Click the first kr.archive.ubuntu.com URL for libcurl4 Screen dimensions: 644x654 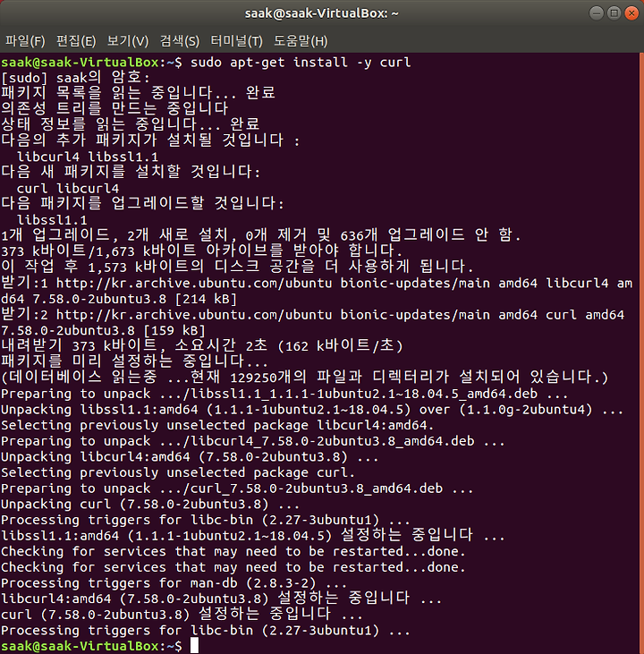pos(194,284)
